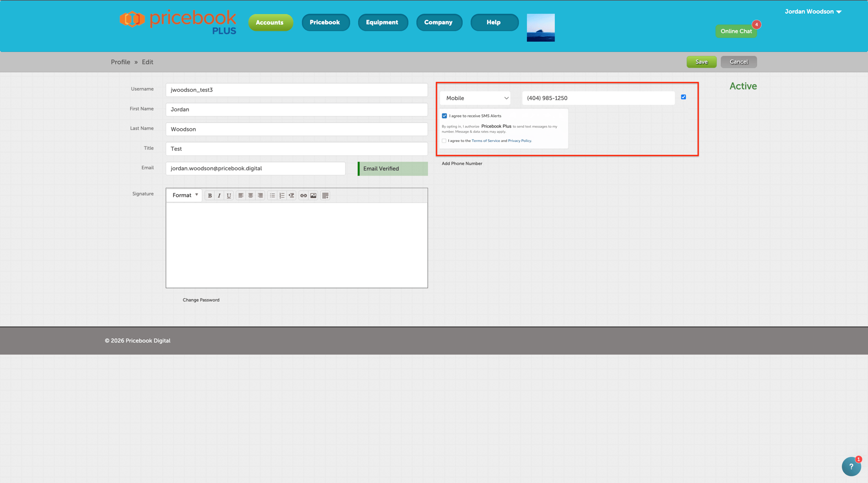868x483 pixels.
Task: Open the Jordan Woodson user menu
Action: [x=813, y=12]
